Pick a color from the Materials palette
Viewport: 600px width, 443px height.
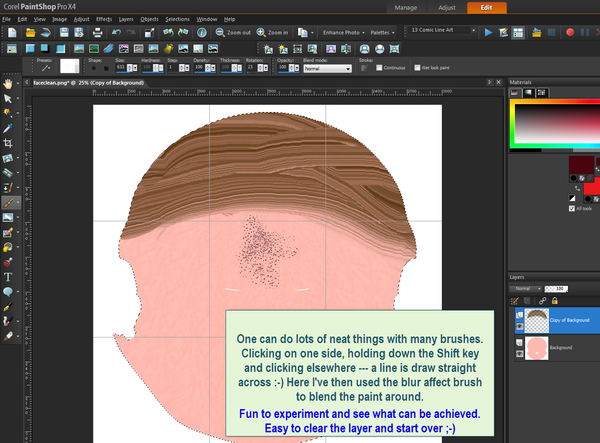click(550, 120)
